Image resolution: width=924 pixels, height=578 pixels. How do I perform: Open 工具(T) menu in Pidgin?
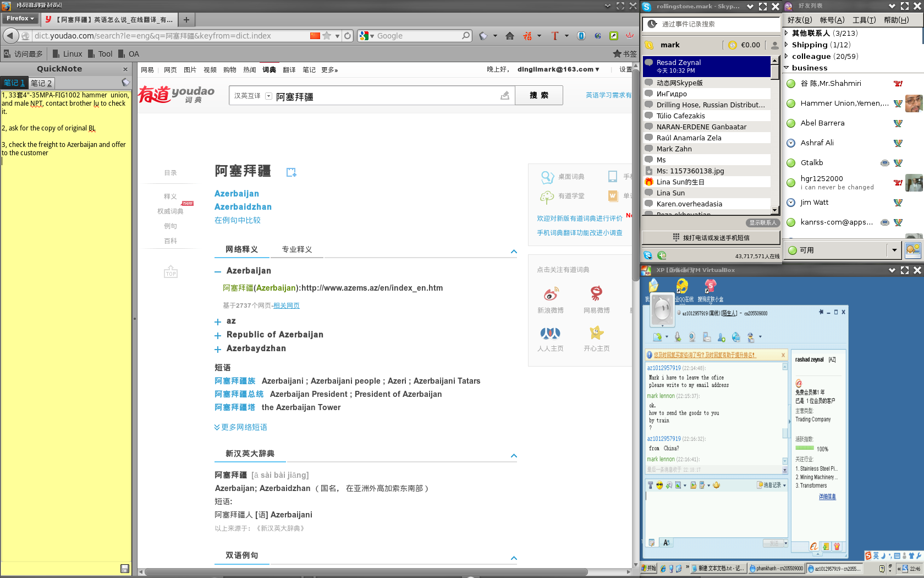864,20
